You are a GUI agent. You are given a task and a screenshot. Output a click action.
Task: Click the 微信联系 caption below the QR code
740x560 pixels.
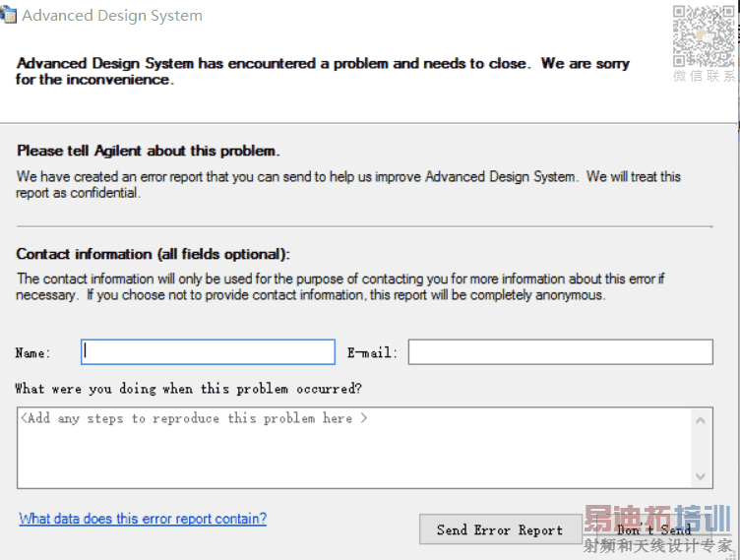point(704,76)
